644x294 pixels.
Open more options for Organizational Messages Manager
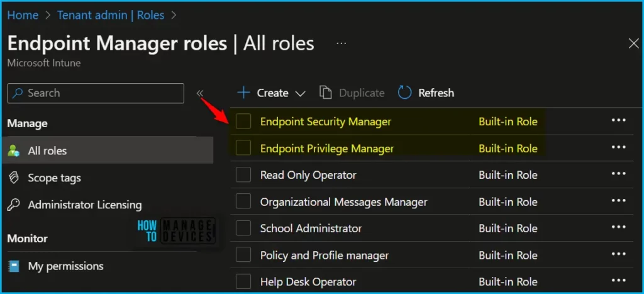[x=619, y=201]
